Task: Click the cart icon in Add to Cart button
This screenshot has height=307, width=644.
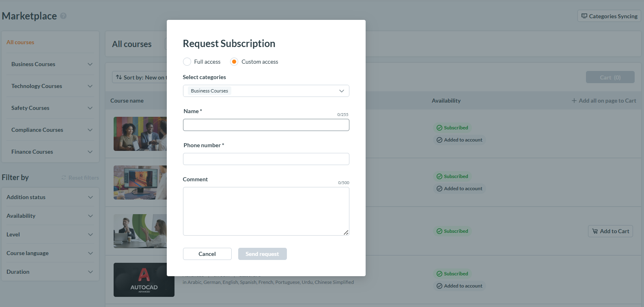Action: [x=595, y=231]
